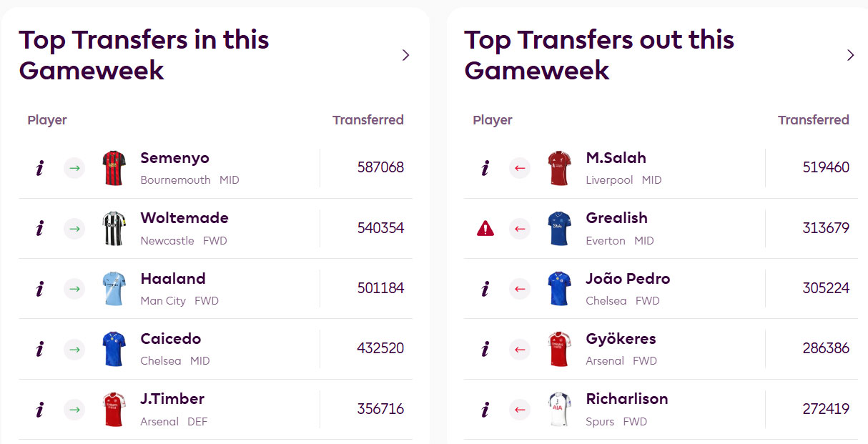The image size is (868, 444).
Task: Open info icon for Haaland
Action: pyautogui.click(x=39, y=289)
